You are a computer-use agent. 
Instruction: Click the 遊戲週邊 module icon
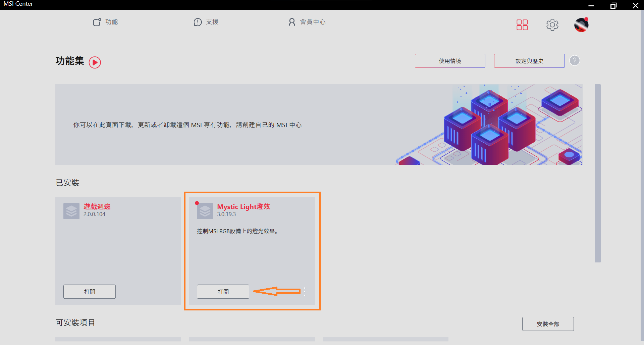point(71,211)
